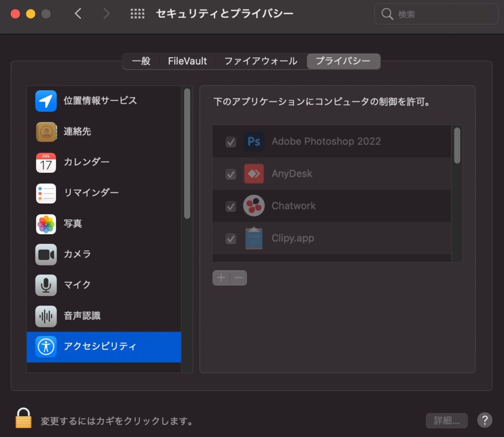
Task: Switch to the FileVault tab
Action: [x=187, y=62]
